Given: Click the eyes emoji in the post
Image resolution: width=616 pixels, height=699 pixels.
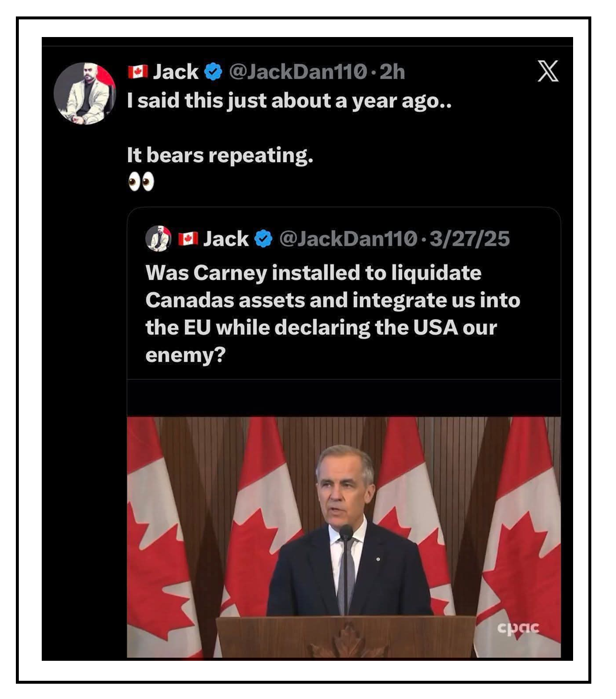Looking at the screenshot, I should [x=141, y=182].
